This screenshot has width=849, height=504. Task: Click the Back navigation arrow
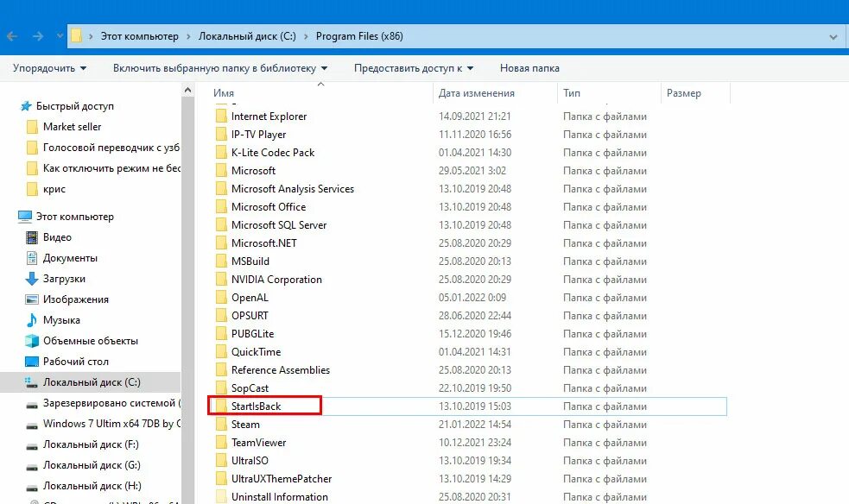coord(12,36)
